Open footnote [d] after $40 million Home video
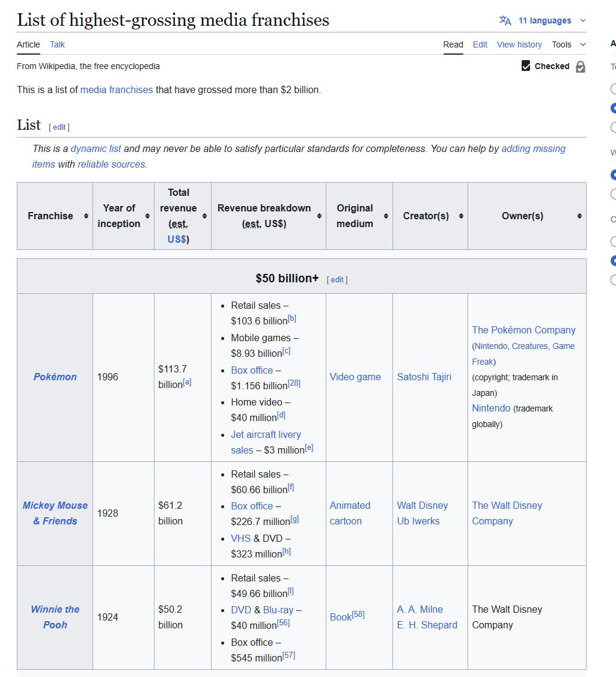The image size is (616, 677). [x=281, y=415]
